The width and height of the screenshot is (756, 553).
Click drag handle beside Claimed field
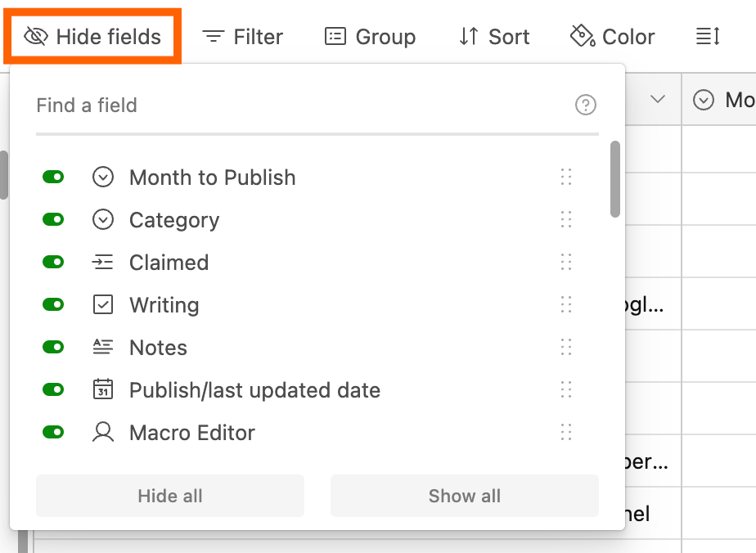565,263
